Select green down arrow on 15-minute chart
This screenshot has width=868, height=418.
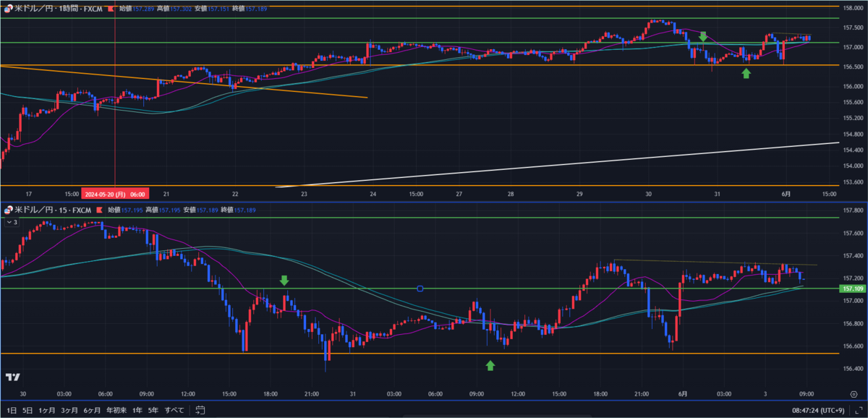click(284, 280)
